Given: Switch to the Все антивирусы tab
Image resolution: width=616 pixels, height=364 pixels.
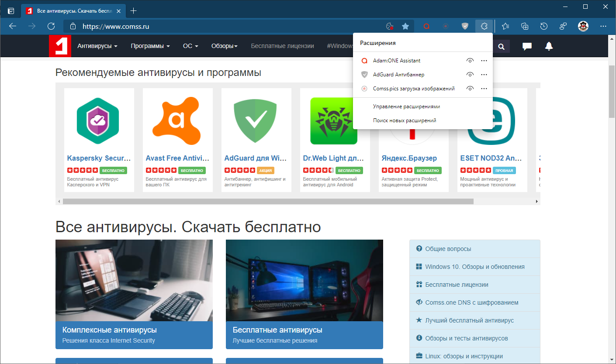Looking at the screenshot, I should [x=73, y=11].
